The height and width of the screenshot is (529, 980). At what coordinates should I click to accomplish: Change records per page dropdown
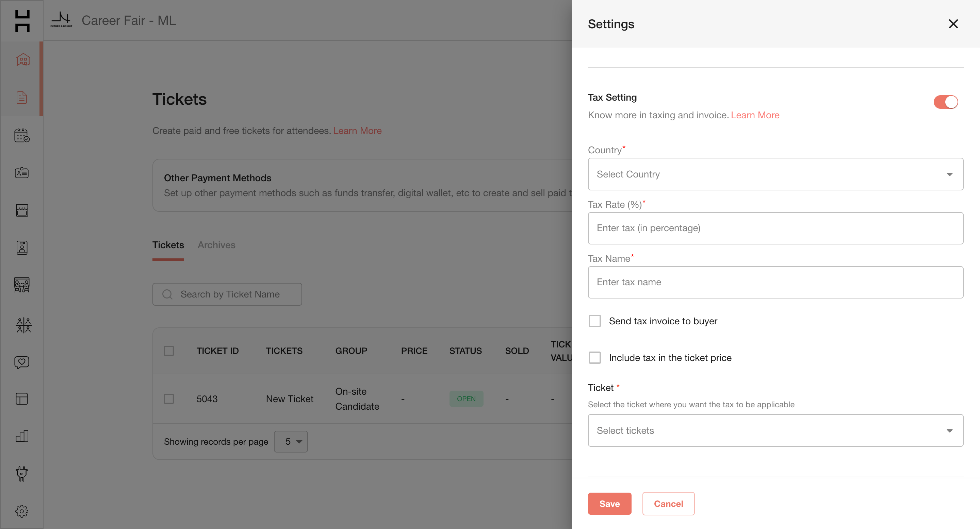291,441
